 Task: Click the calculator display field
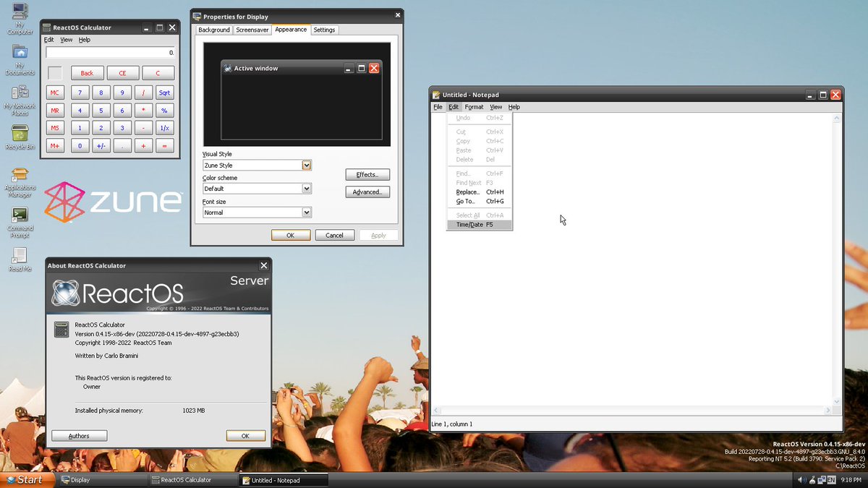coord(110,53)
